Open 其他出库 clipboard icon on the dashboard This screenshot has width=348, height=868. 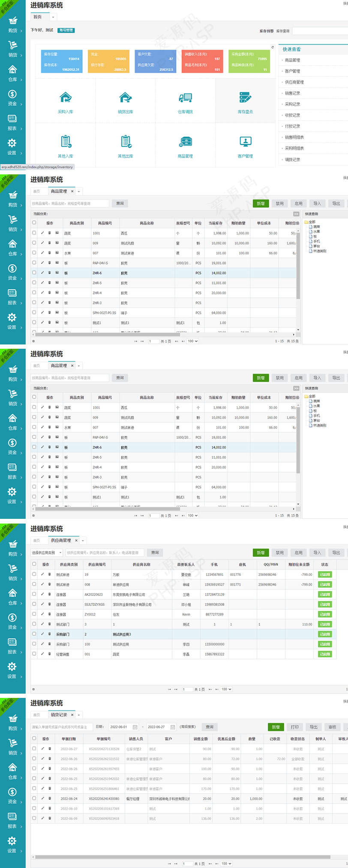click(x=126, y=141)
